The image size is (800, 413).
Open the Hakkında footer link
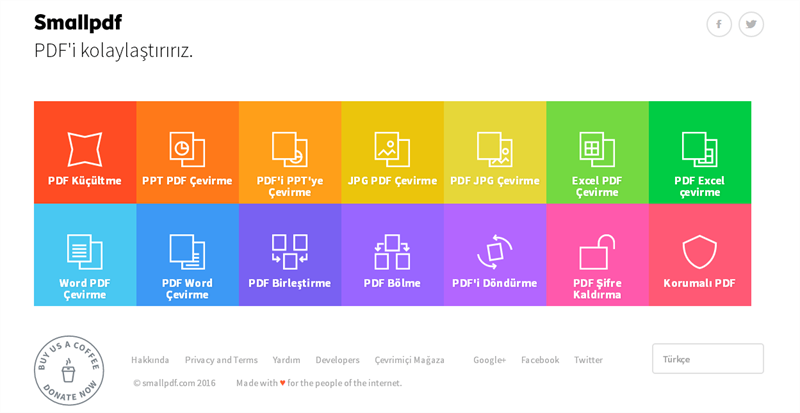(x=150, y=360)
